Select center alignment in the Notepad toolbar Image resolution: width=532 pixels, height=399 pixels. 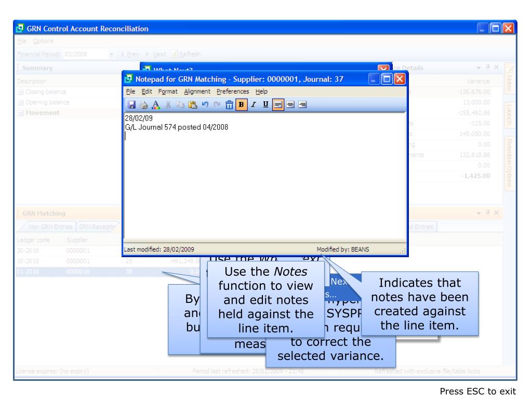tap(290, 104)
